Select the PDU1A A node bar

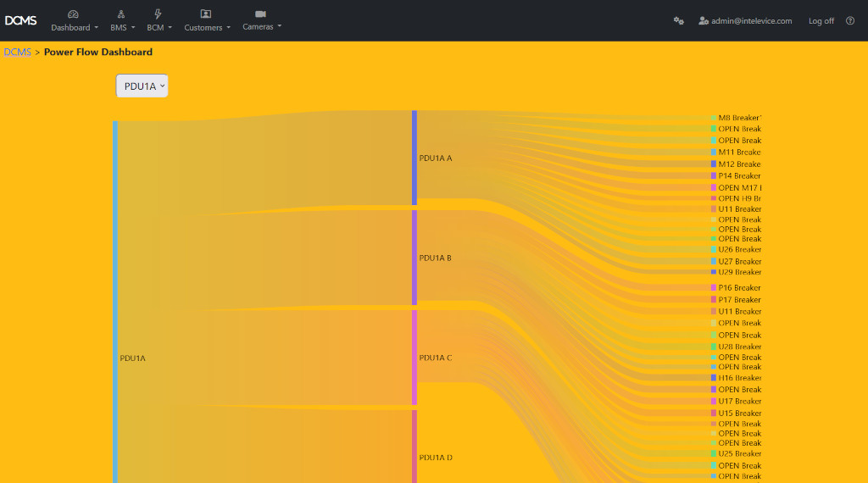click(415, 158)
